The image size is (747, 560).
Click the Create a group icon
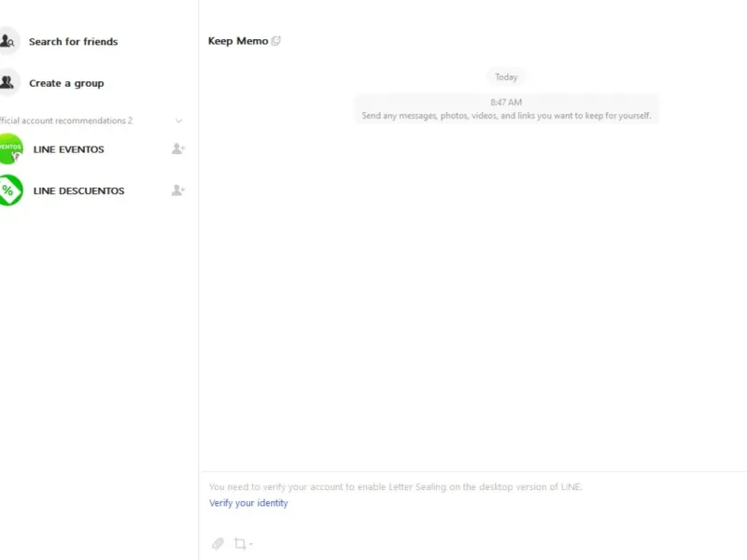7,83
